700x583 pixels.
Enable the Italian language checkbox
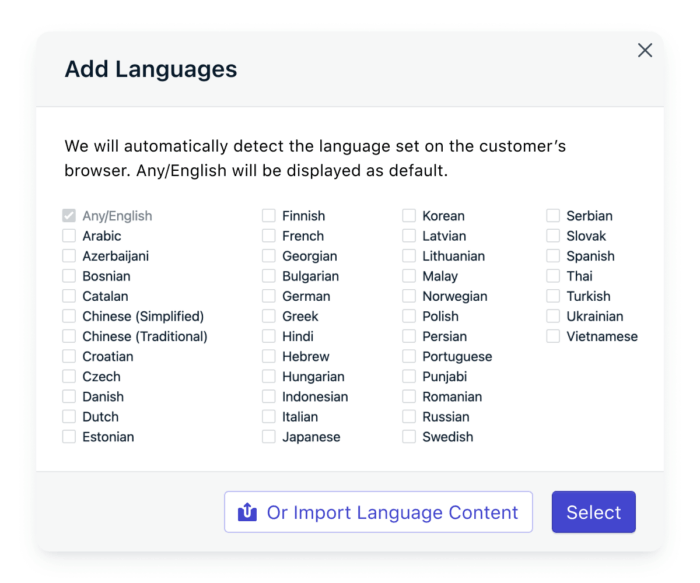click(x=269, y=417)
